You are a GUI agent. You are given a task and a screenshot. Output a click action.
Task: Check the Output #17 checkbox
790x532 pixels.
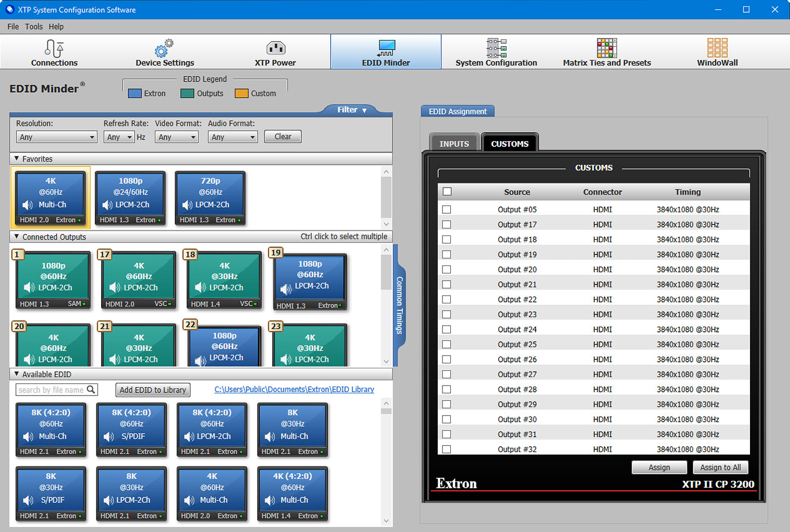click(x=447, y=224)
